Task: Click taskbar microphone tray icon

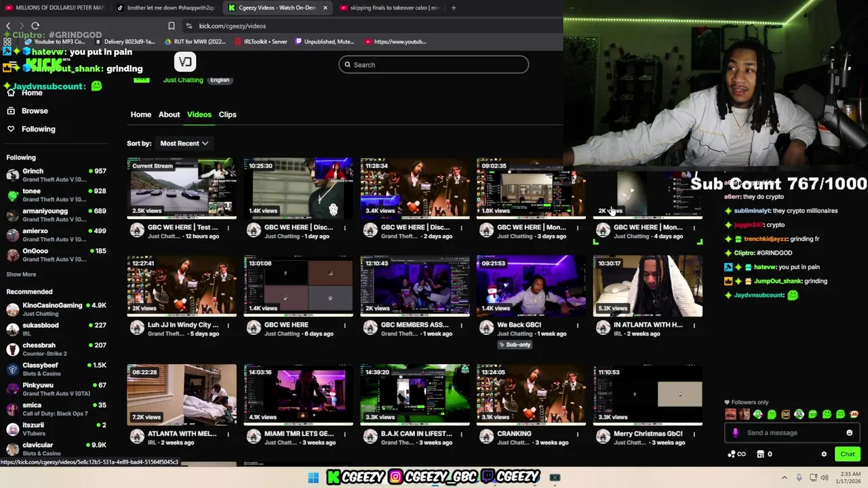Action: pos(799,478)
